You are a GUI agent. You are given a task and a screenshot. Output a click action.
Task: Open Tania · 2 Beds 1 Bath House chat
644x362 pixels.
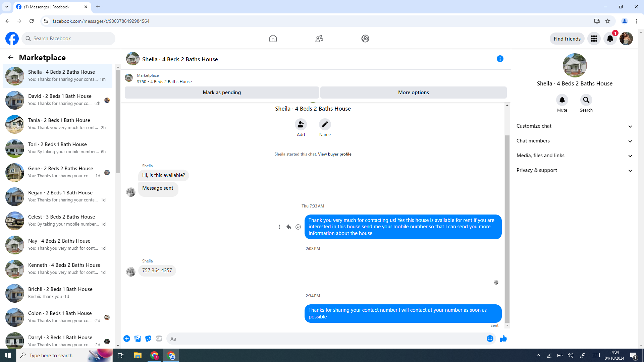(58, 124)
